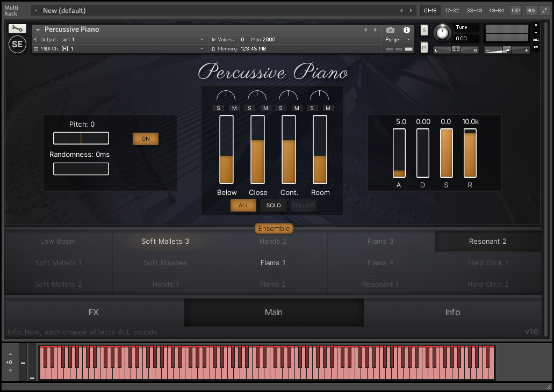Toggle the pitch ON switch

pos(146,139)
